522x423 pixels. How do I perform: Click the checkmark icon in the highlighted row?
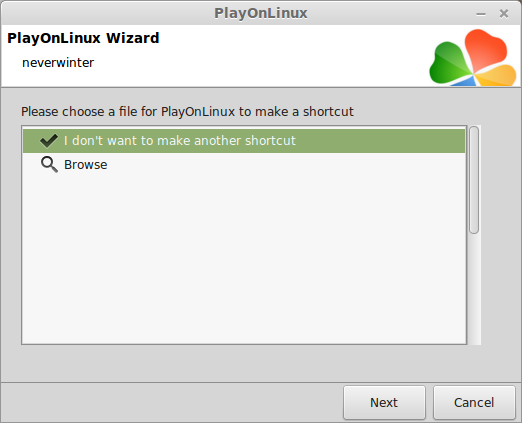coord(49,141)
